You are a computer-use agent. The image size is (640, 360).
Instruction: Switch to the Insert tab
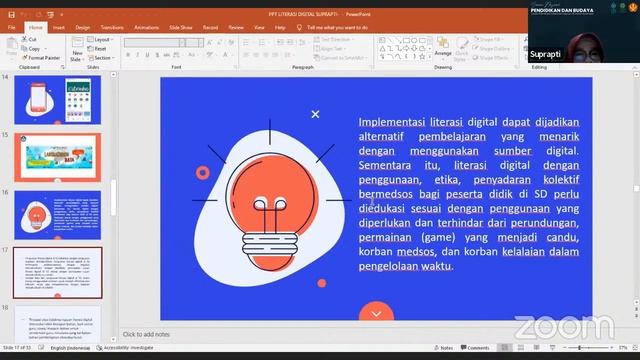(59, 28)
